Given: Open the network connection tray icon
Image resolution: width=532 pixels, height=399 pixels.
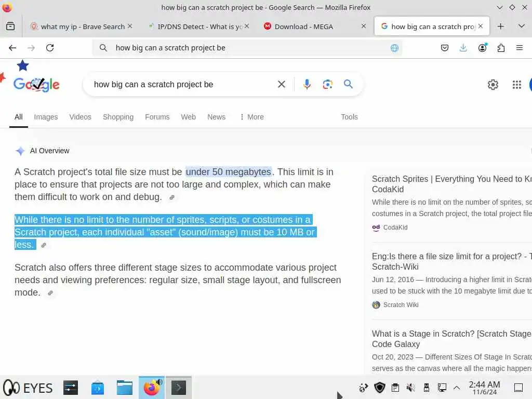Looking at the screenshot, I should (x=442, y=388).
